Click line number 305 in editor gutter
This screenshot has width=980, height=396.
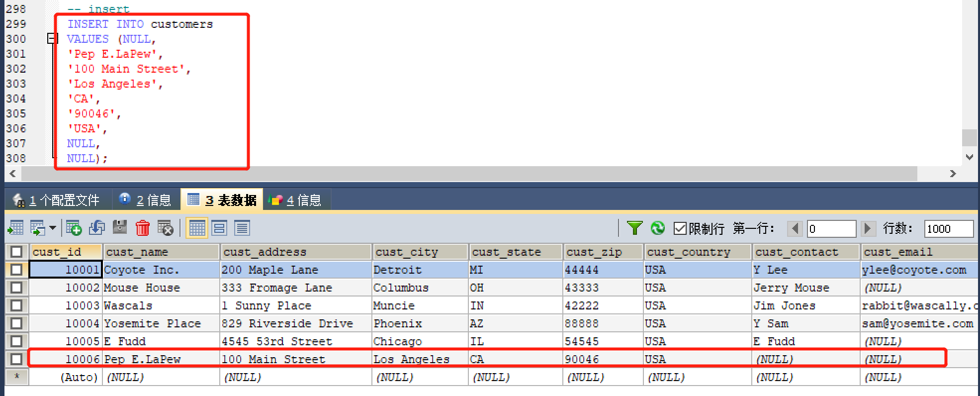16,113
